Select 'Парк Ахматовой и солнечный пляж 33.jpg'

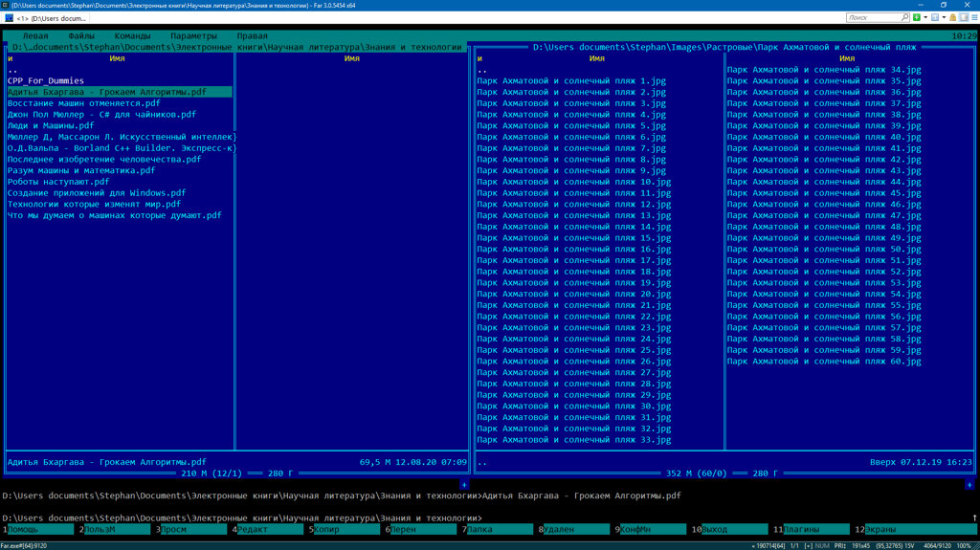(x=574, y=440)
